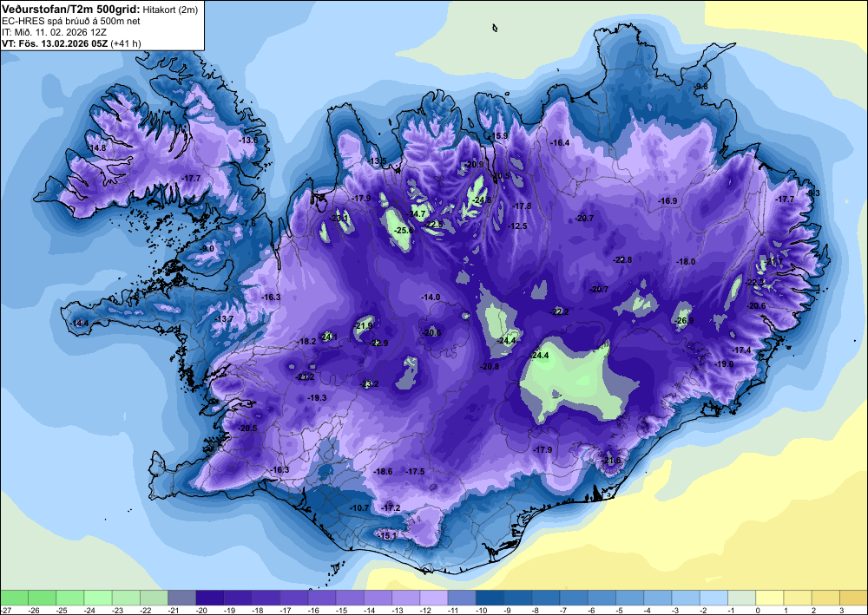868x615 pixels.
Task: Click the -7.6 temperature label
Action: (249, 224)
